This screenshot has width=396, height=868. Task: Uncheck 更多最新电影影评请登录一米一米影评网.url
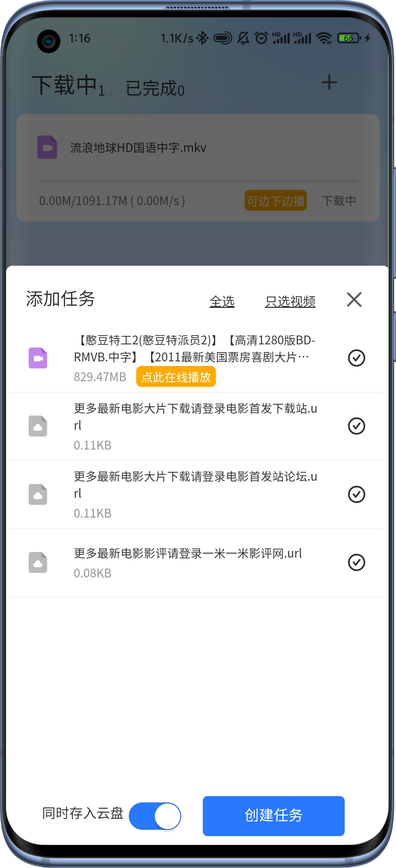click(x=356, y=562)
